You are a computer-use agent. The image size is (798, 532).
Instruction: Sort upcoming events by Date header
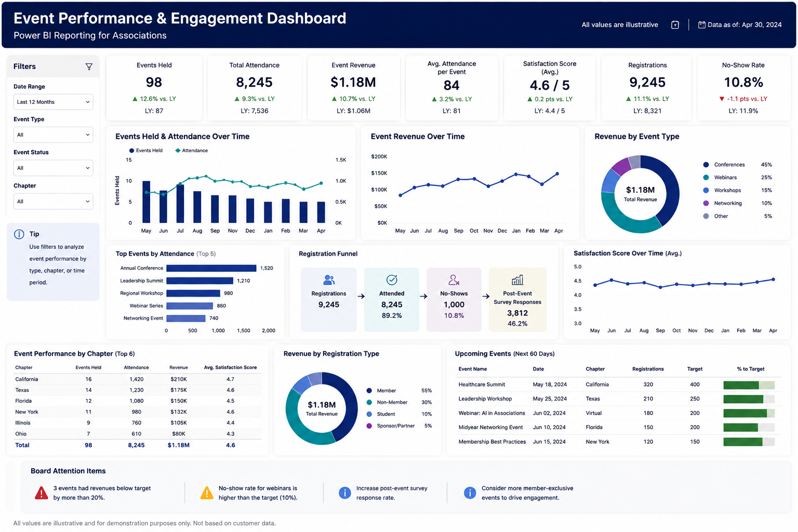(x=538, y=369)
